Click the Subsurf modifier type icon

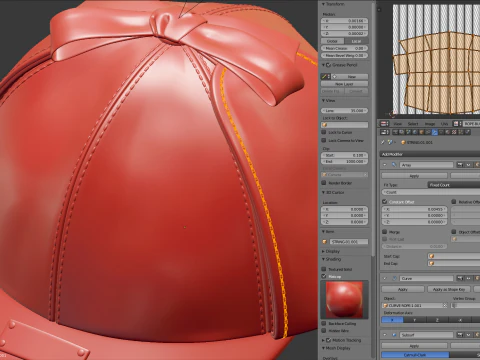coord(395,335)
